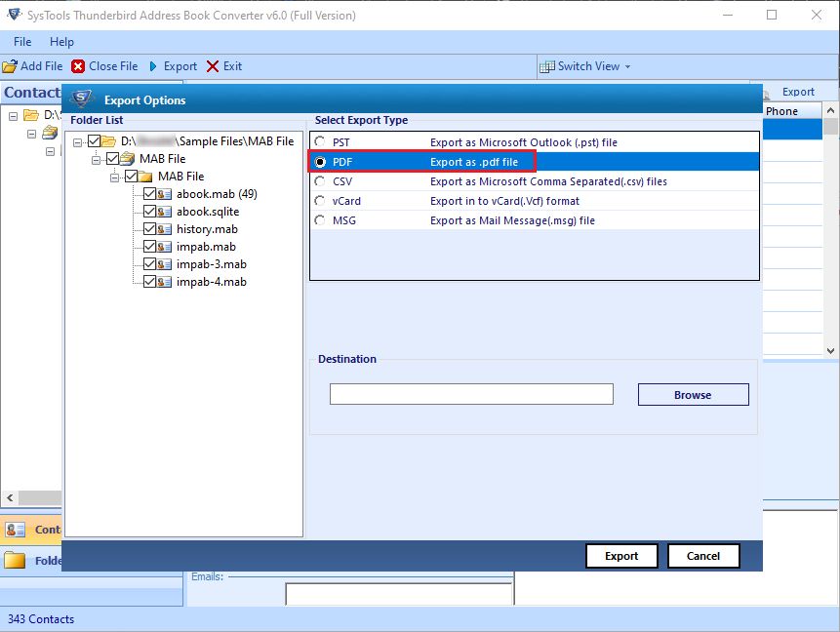Click 'Export in to vCard(.Vcf) format' text

pyautogui.click(x=504, y=201)
